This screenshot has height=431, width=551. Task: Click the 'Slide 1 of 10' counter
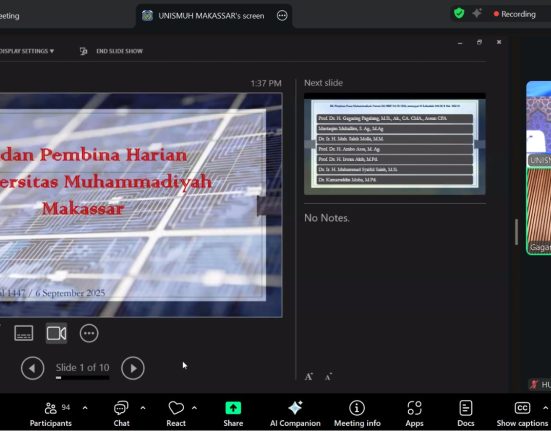tap(83, 367)
